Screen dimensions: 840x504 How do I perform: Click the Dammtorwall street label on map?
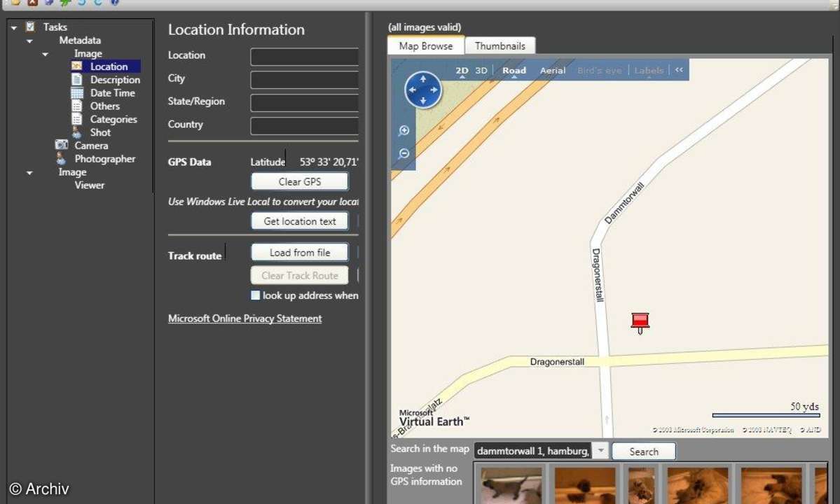click(x=624, y=203)
